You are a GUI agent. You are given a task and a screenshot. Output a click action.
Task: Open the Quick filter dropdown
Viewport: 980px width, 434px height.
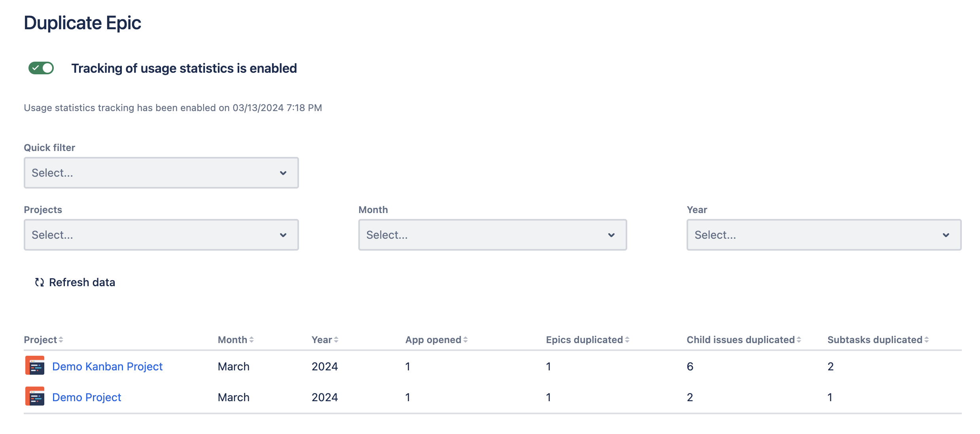click(x=161, y=173)
